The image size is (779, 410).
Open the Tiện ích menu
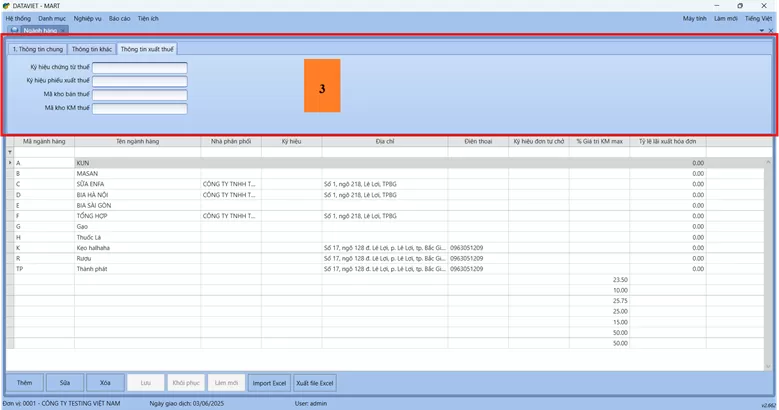click(x=148, y=18)
